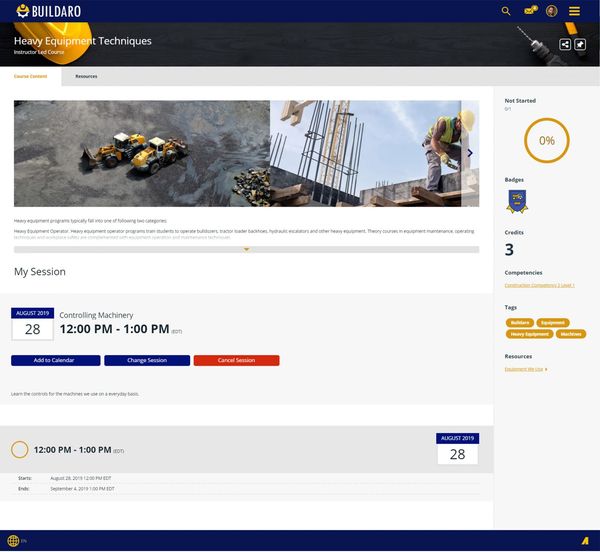Click the Instructor Led Course subtitle

[39, 52]
